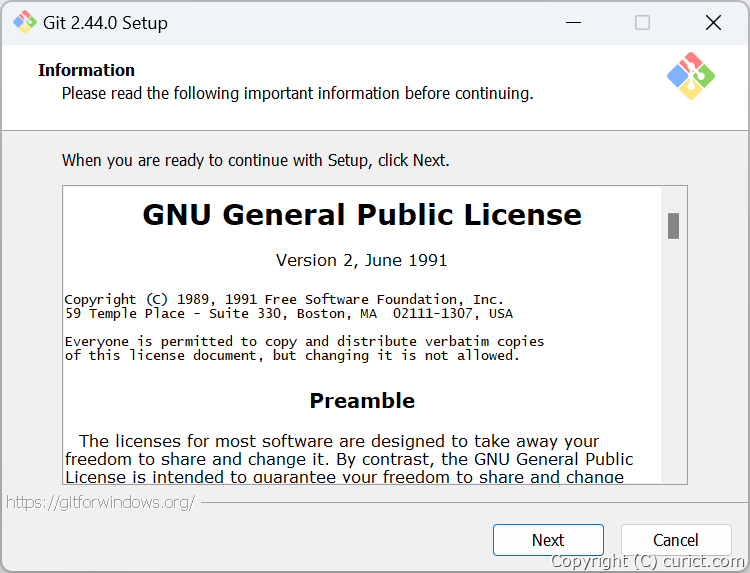
Task: Click the 'The licenses for most software' paragraph
Action: 349,459
